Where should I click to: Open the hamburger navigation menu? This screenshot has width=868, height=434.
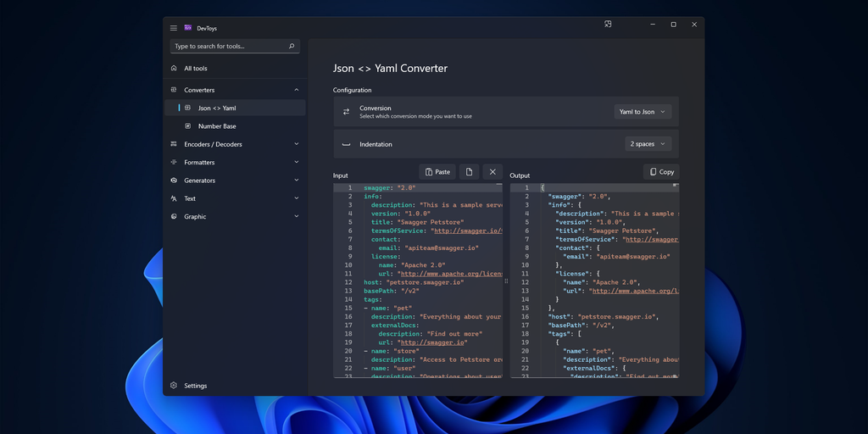[x=174, y=28]
